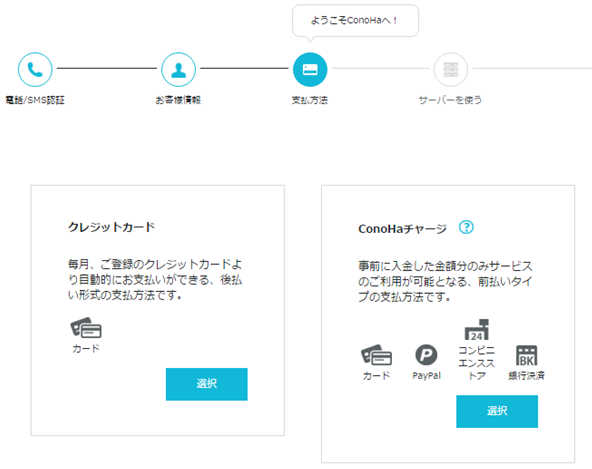Click the コンビニエンスストア label
This screenshot has width=592, height=469.
[x=476, y=363]
